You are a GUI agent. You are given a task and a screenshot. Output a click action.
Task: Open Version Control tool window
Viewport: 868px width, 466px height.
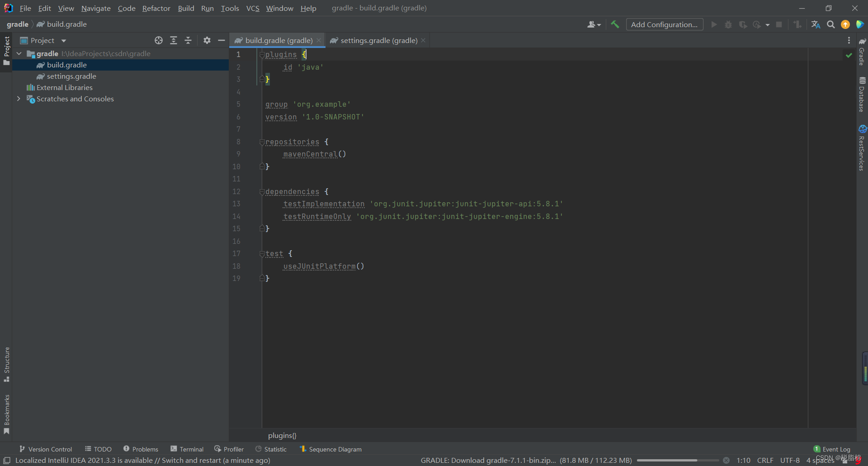pyautogui.click(x=46, y=449)
